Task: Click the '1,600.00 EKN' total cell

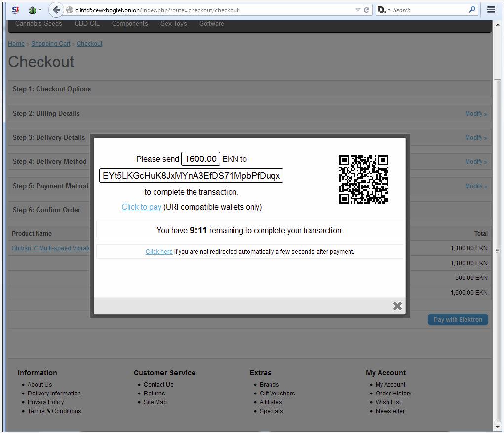Action: pyautogui.click(x=468, y=292)
